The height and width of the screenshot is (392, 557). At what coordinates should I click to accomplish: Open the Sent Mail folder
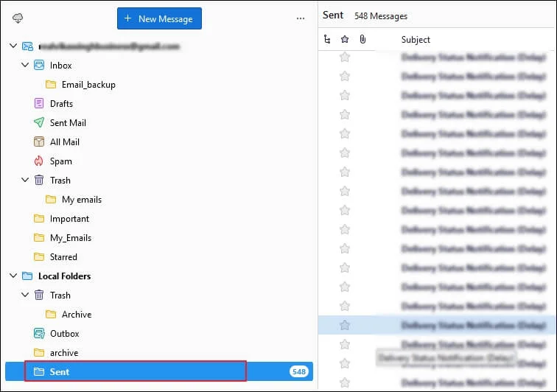pos(68,123)
